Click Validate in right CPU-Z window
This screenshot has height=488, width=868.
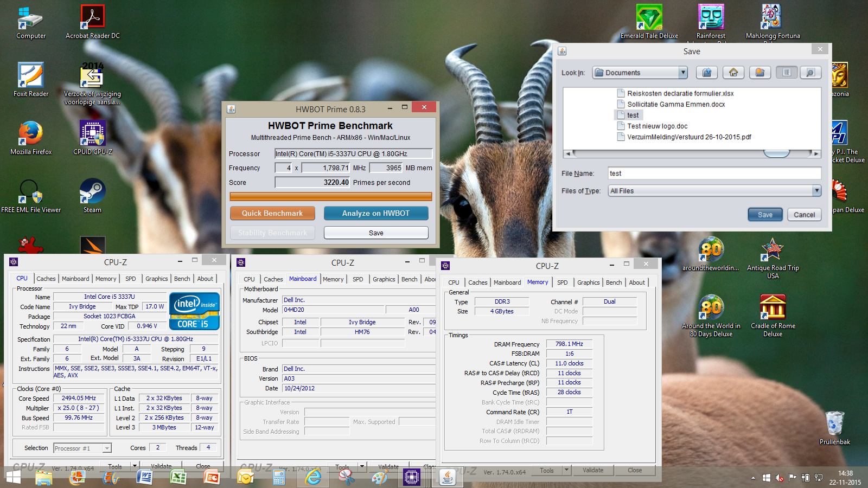click(593, 470)
